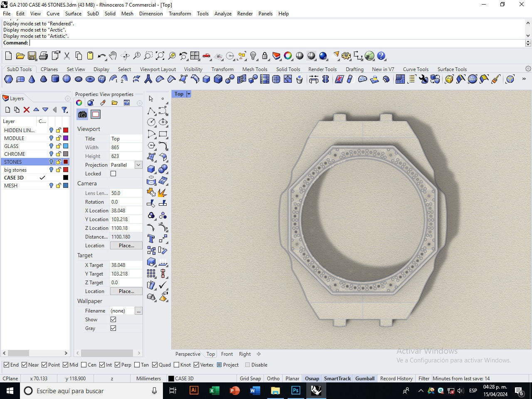Select the Polyline tool in sidebar

point(151,111)
